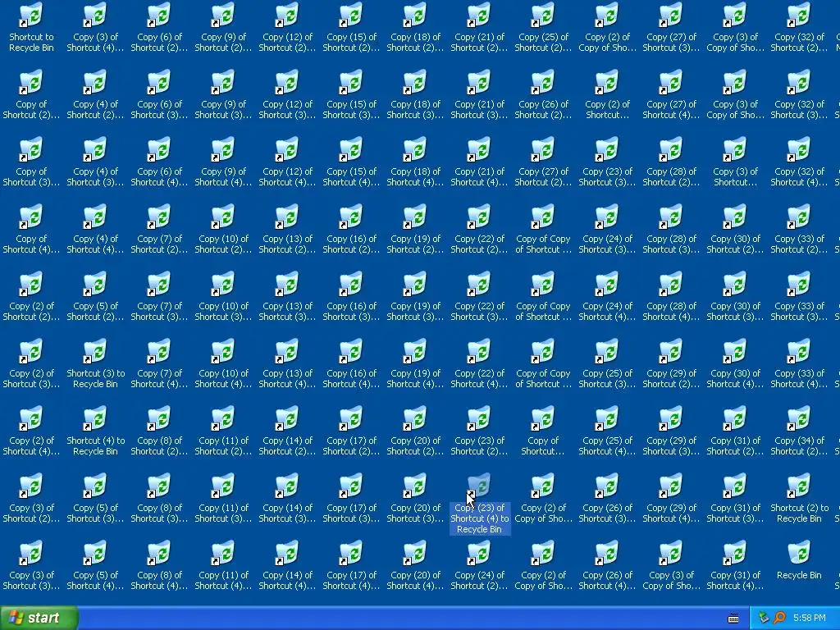Select Copy (4) of Shortcut (2) icon
Viewport: 840px width, 630px height.
(x=95, y=95)
